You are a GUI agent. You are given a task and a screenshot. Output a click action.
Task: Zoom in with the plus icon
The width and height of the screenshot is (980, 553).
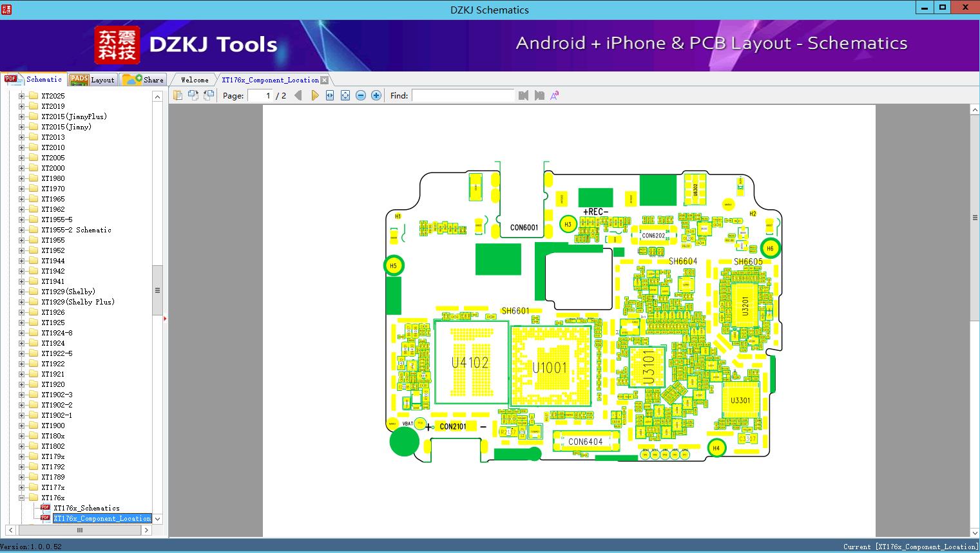click(x=376, y=95)
